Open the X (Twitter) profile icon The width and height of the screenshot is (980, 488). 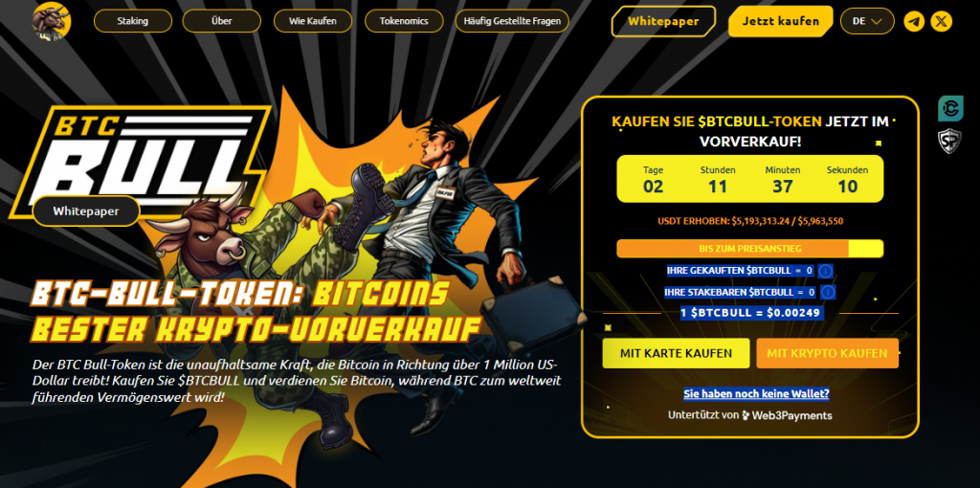pos(942,21)
